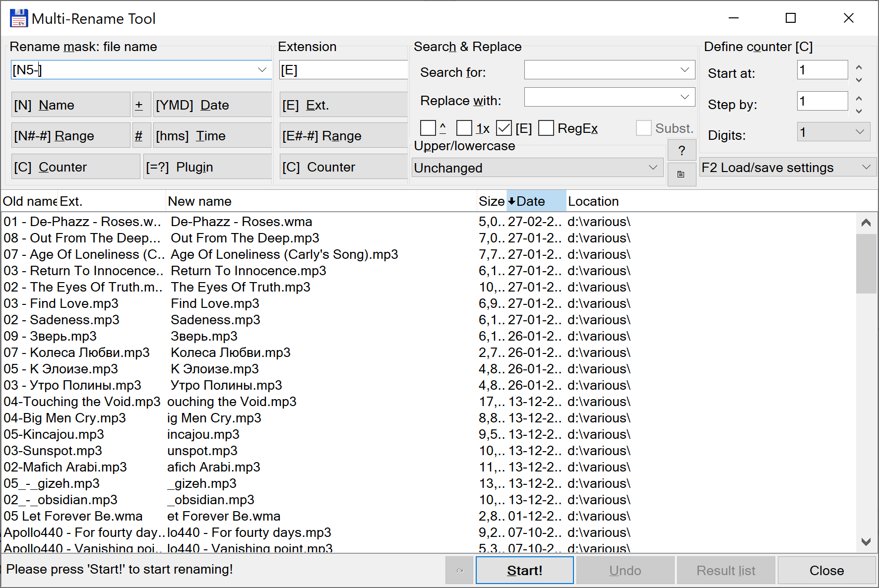Click new name Age Of Loneliness (Carly's Song).mp3
Viewport: 879px width, 588px height.
284,254
